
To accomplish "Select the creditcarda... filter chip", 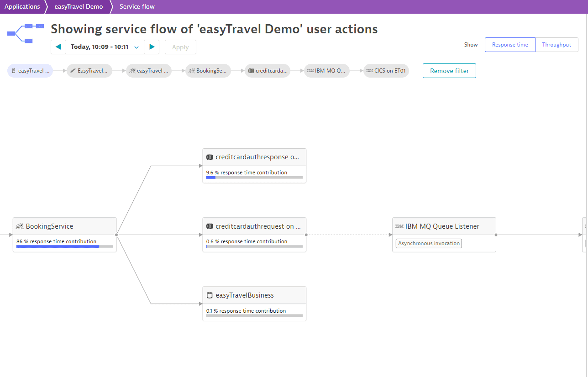I will 268,71.
